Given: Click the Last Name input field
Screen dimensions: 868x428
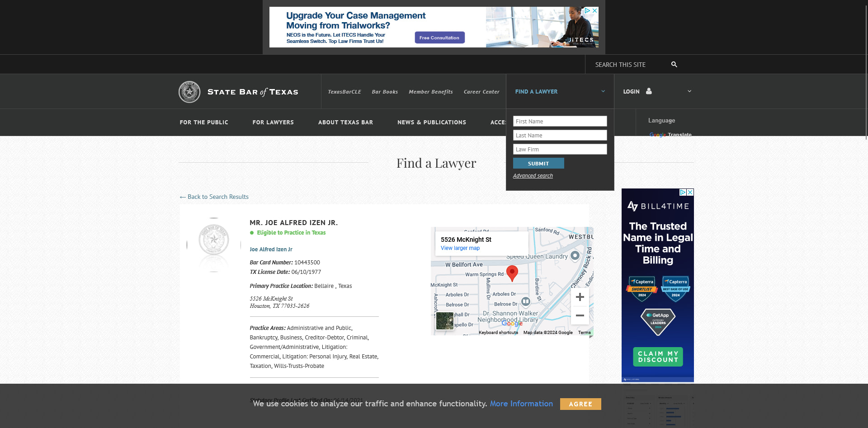Looking at the screenshot, I should [x=560, y=135].
